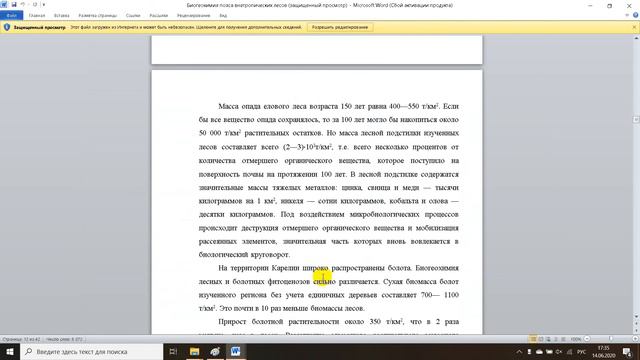
Task: Open the browser icon next to File Explorer
Action: click(x=215, y=351)
